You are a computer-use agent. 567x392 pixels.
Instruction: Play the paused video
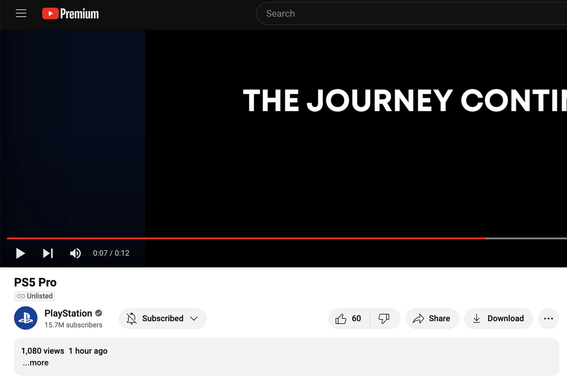pyautogui.click(x=20, y=253)
